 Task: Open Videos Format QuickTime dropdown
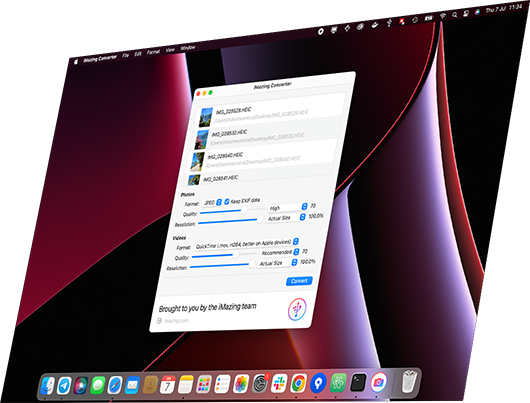[x=246, y=244]
